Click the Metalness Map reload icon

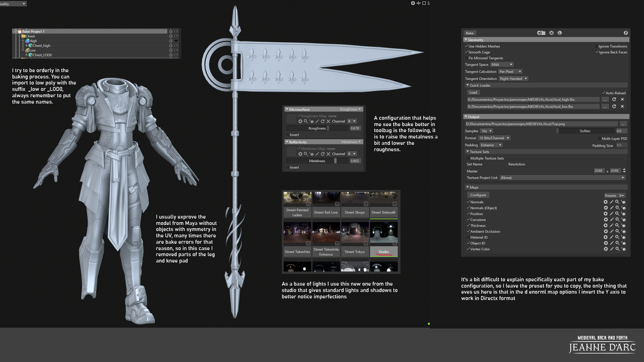pos(323,154)
